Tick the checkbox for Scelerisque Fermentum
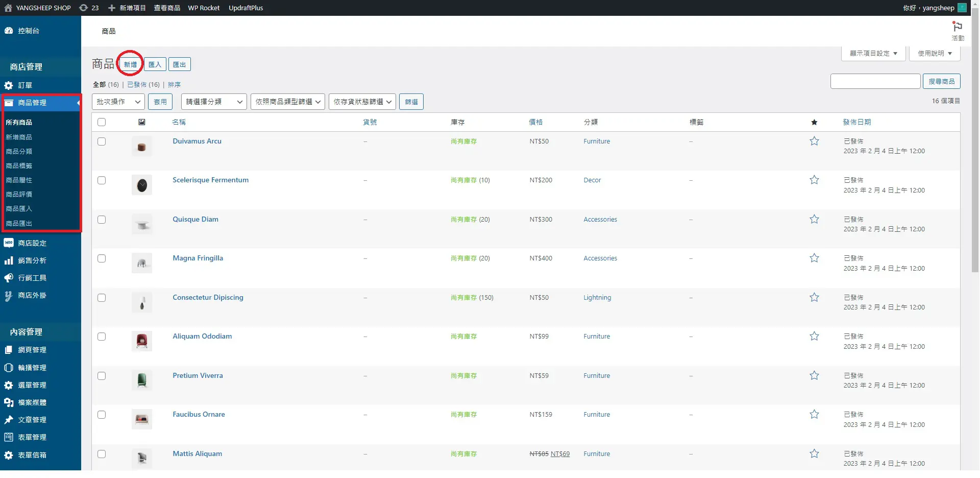The height and width of the screenshot is (478, 980). [x=102, y=180]
